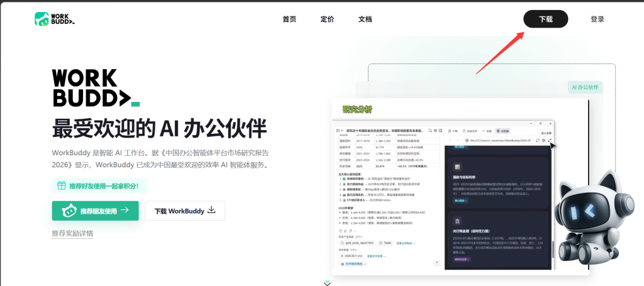Click the green 推荐朋友使用 button
Screen dimensions: 644x286
tap(96, 211)
